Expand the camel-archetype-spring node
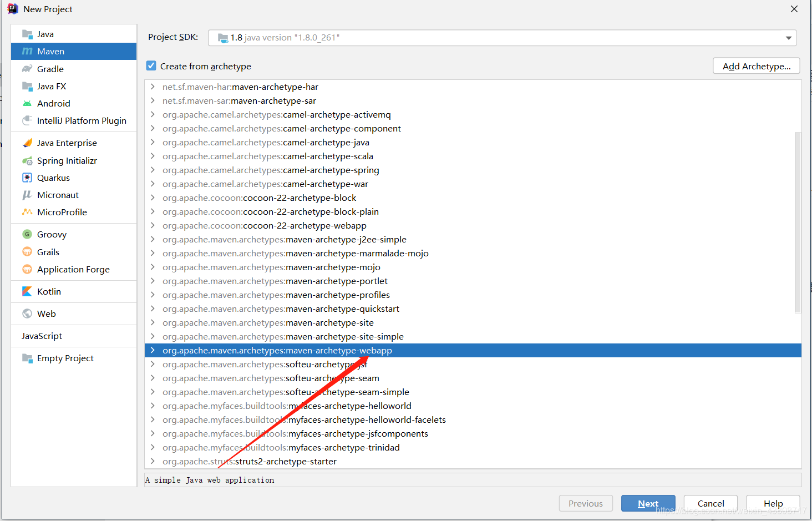The height and width of the screenshot is (521, 812). (153, 170)
